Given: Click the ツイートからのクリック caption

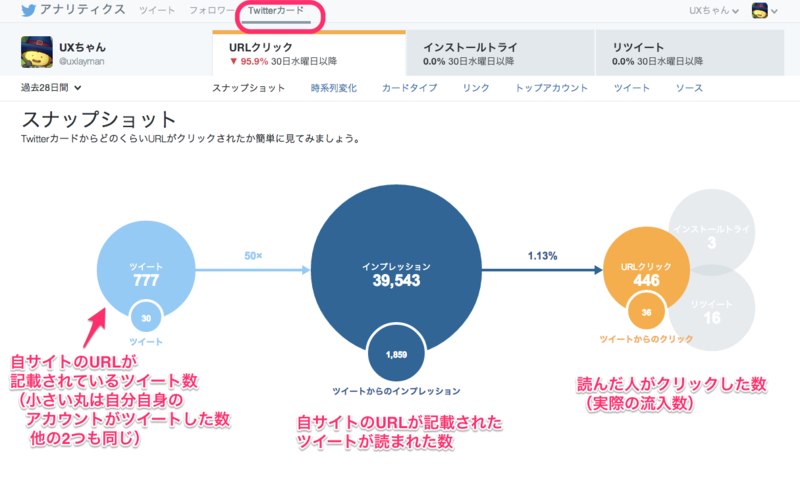Looking at the screenshot, I should (646, 339).
